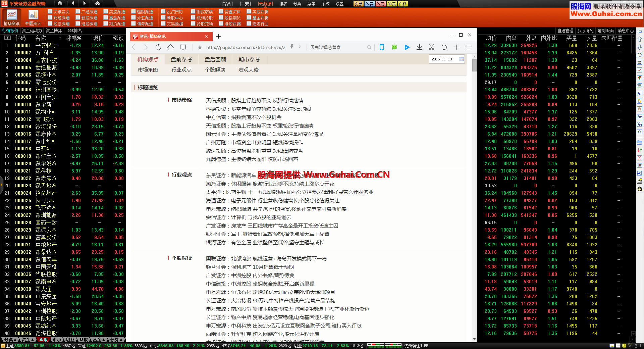Screen dimensions: 644x349
Task: Check the 机构持股 box
Action: coord(193,18)
